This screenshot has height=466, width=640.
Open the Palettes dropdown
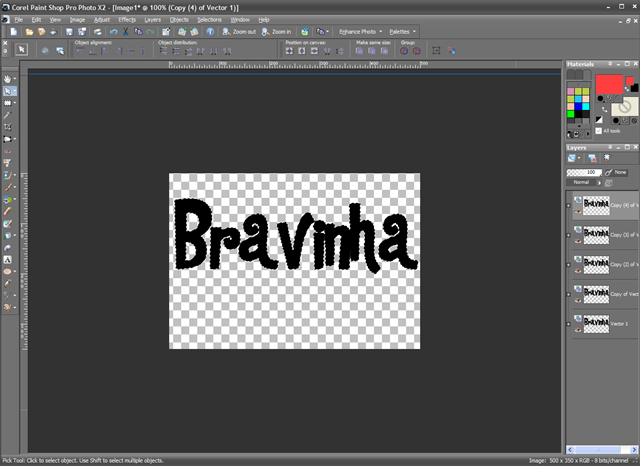[x=402, y=31]
